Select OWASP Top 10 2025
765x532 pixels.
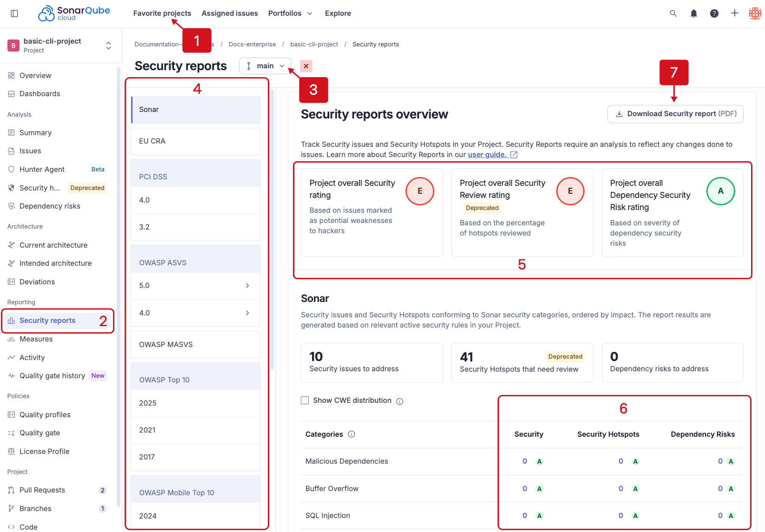195,403
